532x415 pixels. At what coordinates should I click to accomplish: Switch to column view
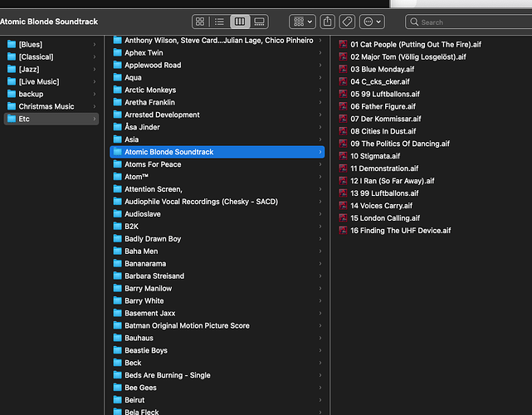click(240, 22)
